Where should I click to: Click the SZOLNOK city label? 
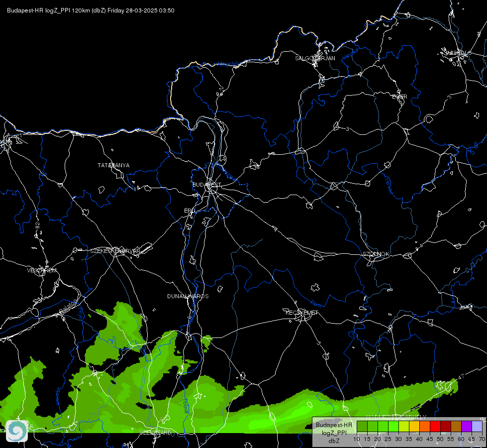[376, 254]
